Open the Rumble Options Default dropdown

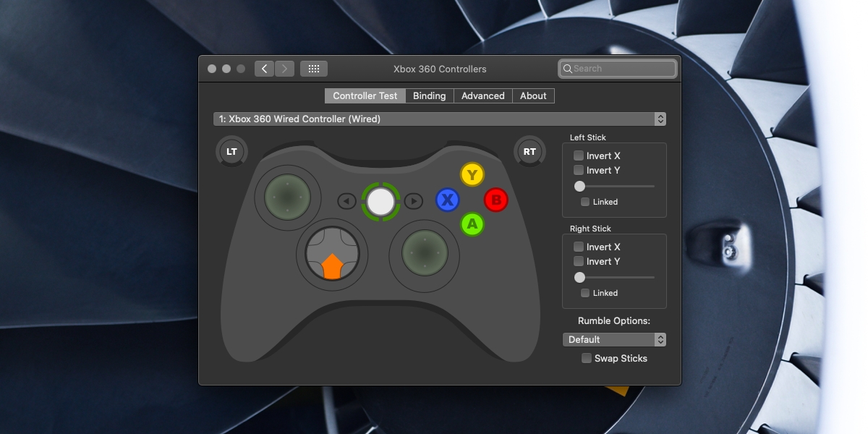(x=614, y=339)
